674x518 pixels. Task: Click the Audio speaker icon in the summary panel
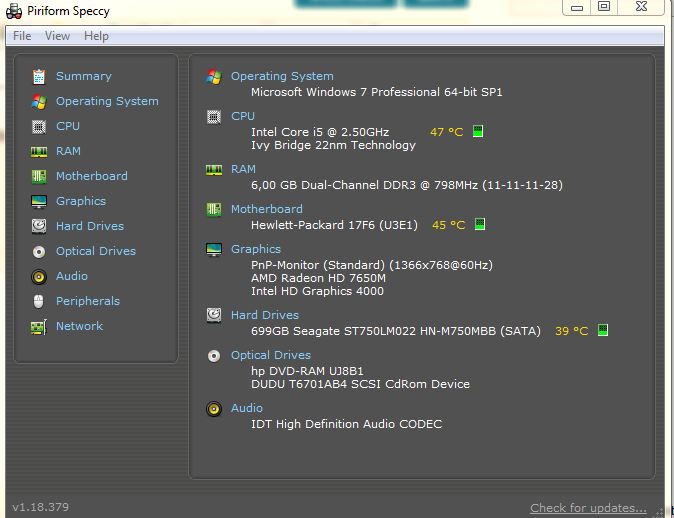tap(214, 409)
